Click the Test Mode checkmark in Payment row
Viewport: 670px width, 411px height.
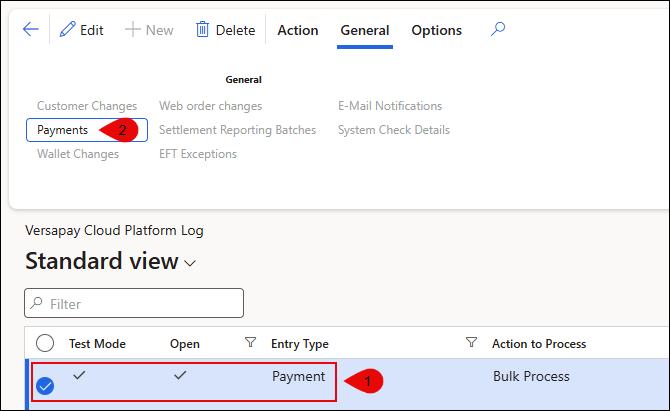79,375
